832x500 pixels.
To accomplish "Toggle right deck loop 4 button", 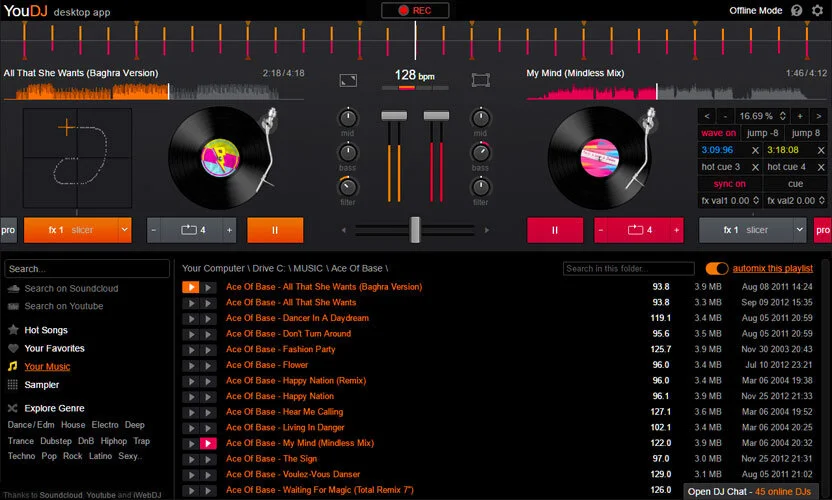I will (x=639, y=230).
